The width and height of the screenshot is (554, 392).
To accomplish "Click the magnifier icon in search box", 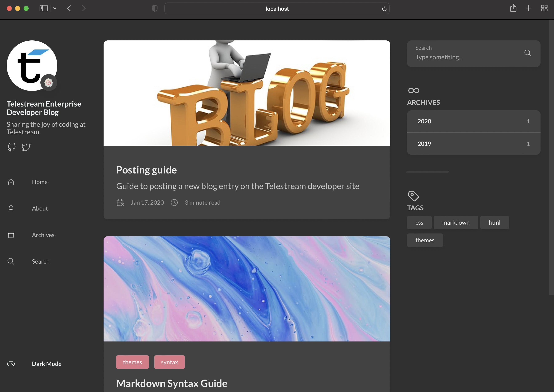I will [x=528, y=53].
